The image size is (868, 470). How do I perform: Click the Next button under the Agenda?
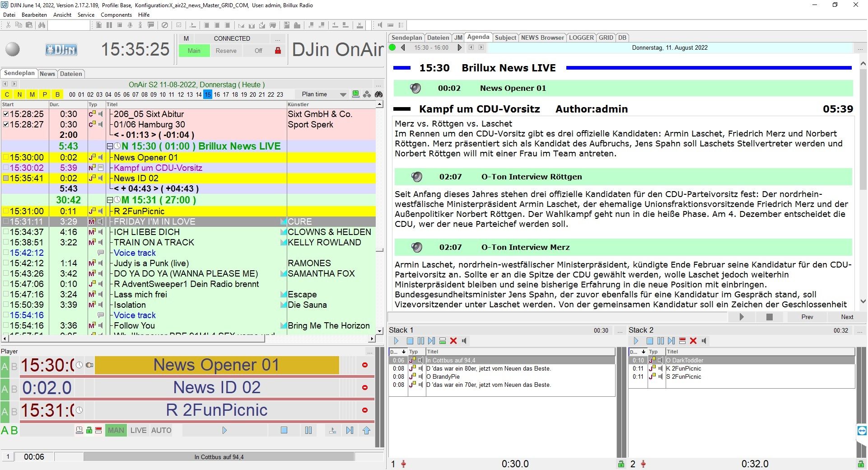click(847, 317)
